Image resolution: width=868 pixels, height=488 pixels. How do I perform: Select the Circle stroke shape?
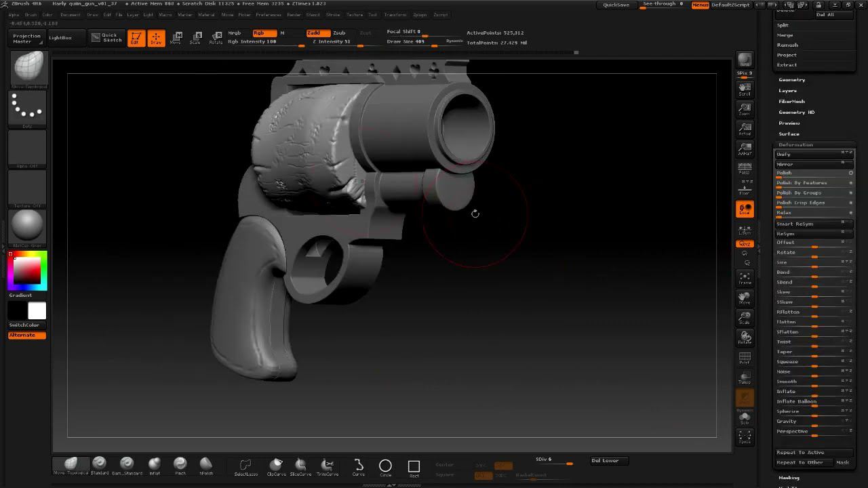tap(385, 466)
